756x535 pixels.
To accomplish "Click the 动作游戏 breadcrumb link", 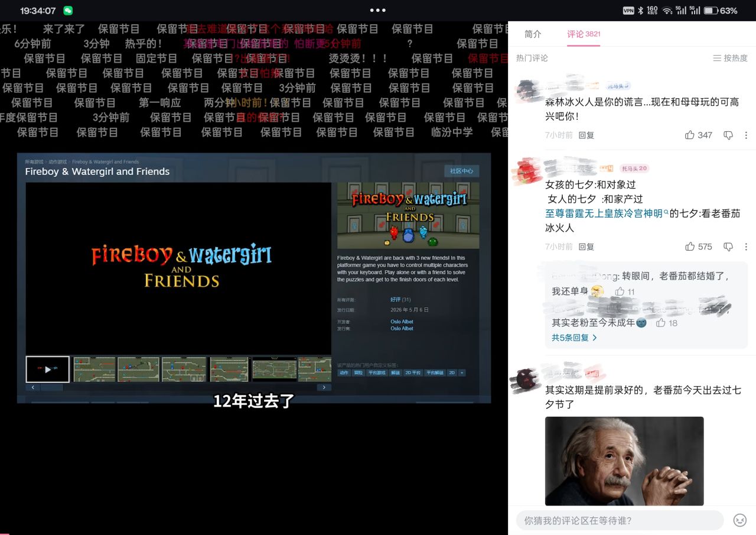I will click(58, 162).
